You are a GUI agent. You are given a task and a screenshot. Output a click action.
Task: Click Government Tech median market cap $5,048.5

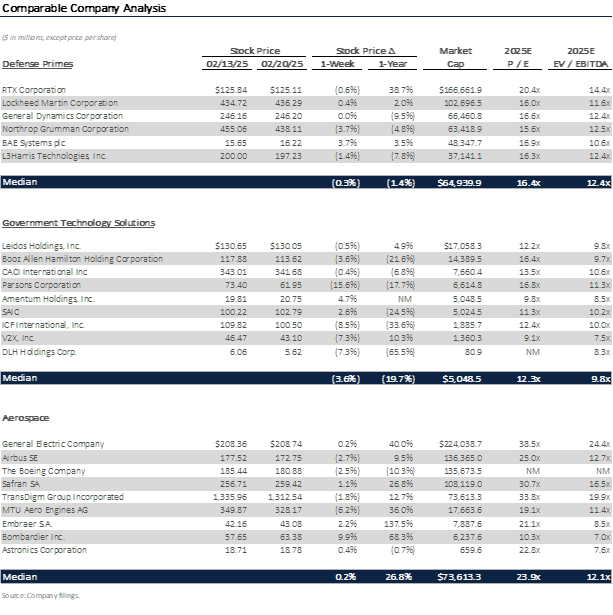tap(462, 379)
